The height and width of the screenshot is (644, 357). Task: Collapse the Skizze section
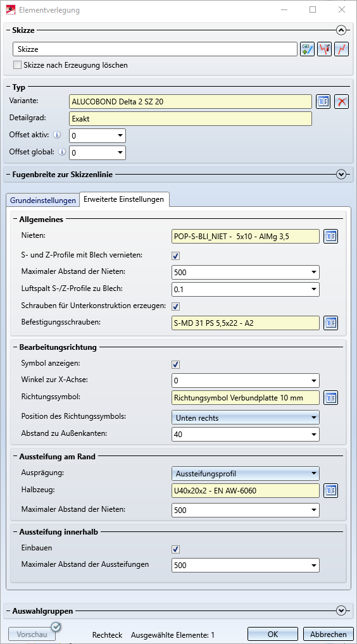341,30
